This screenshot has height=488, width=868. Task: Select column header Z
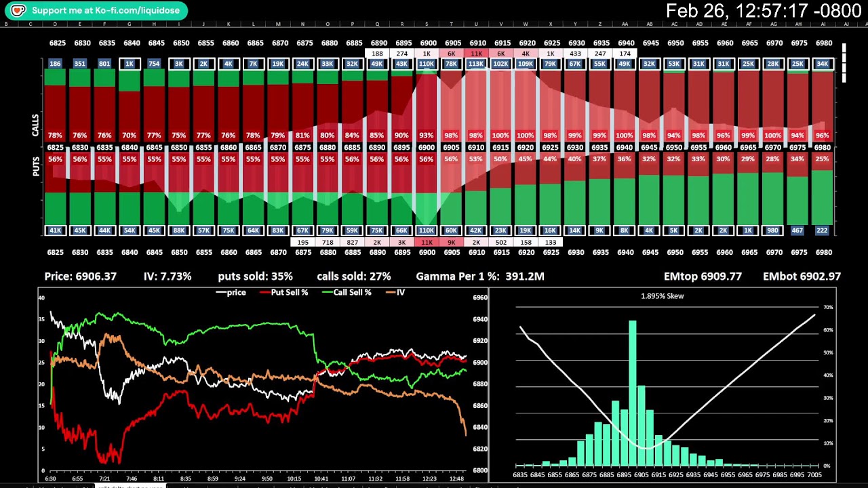(x=599, y=24)
